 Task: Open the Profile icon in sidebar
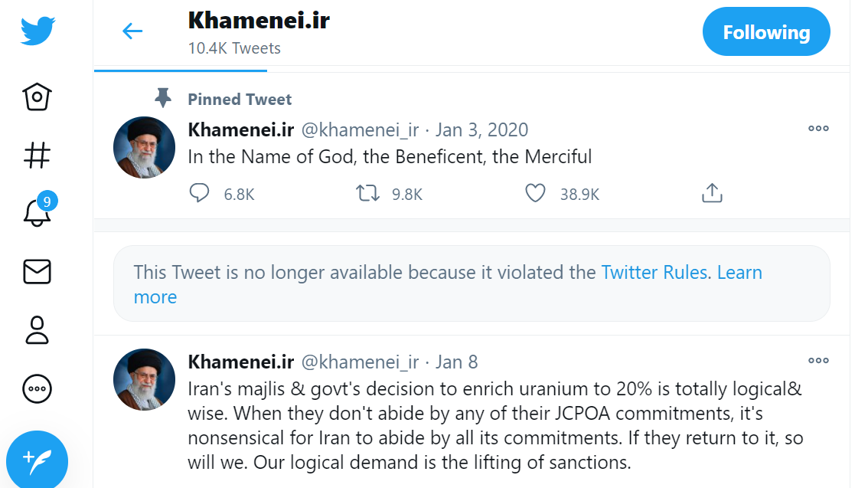37,330
